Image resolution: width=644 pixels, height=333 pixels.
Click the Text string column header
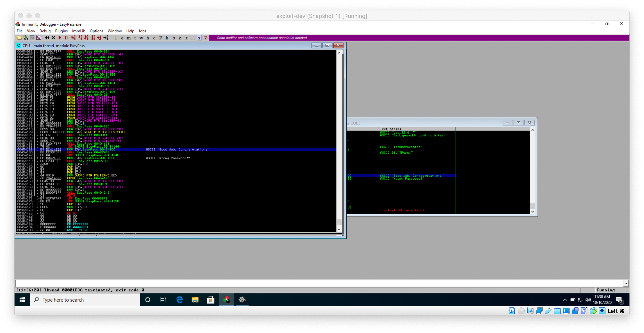click(417, 129)
